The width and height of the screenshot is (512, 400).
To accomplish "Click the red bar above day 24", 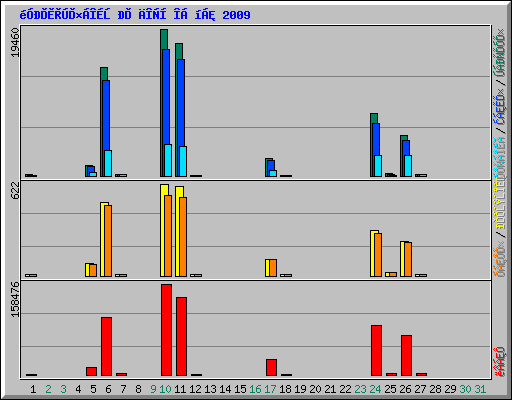I will 376,351.
